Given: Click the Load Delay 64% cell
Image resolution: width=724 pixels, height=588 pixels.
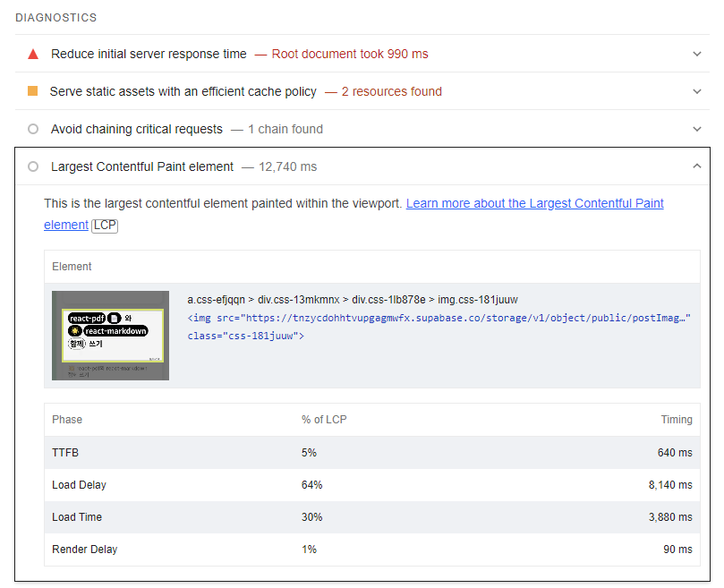Looking at the screenshot, I should tap(311, 485).
